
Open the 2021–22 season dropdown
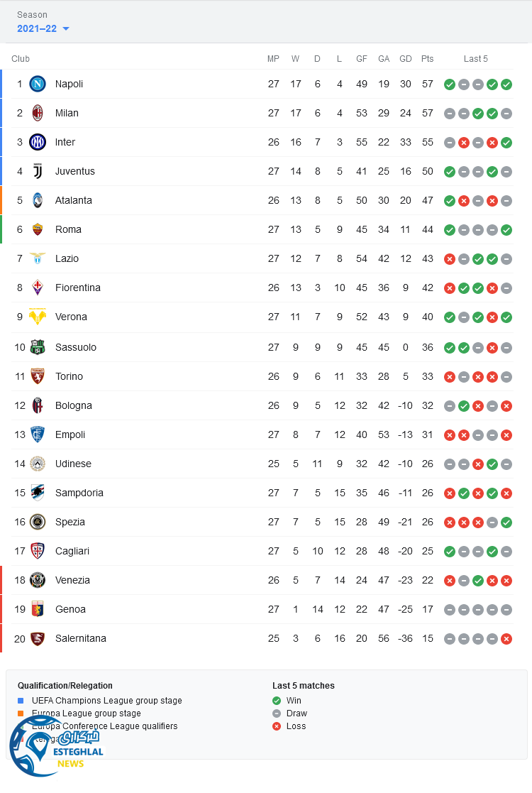[x=43, y=29]
